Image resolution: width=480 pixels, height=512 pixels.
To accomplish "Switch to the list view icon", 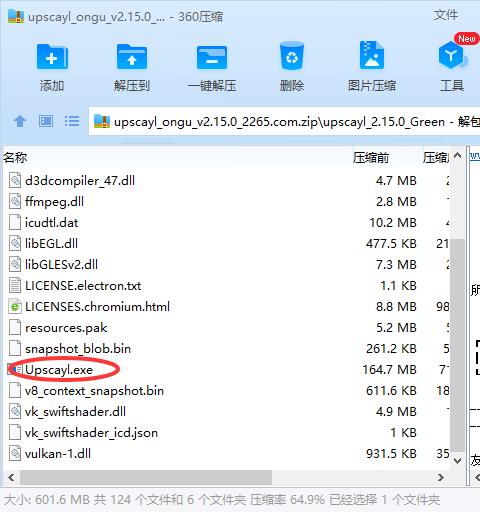I will [x=72, y=121].
